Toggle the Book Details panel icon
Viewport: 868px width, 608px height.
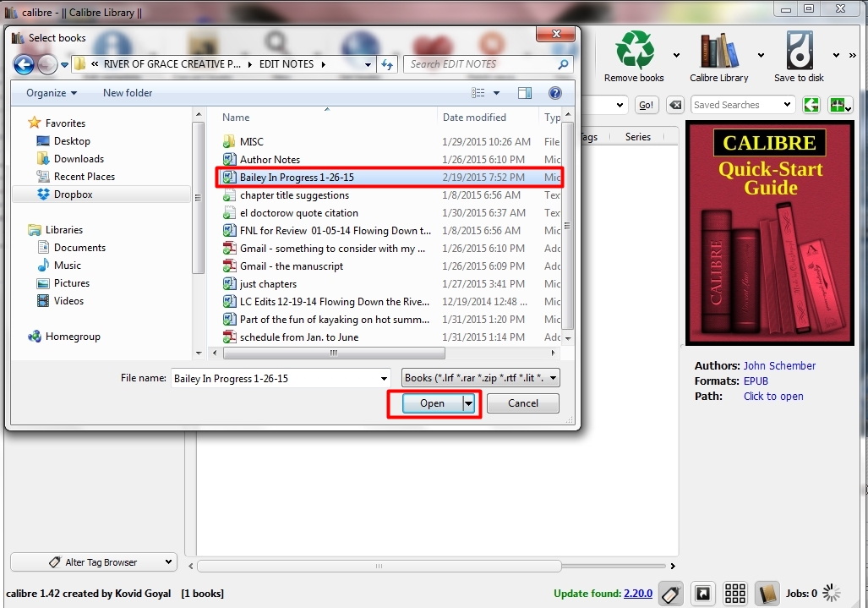pos(767,594)
